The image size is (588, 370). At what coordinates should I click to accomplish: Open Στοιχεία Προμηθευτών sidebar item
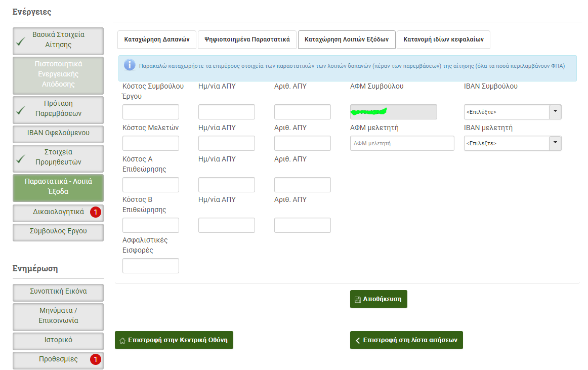click(x=58, y=157)
